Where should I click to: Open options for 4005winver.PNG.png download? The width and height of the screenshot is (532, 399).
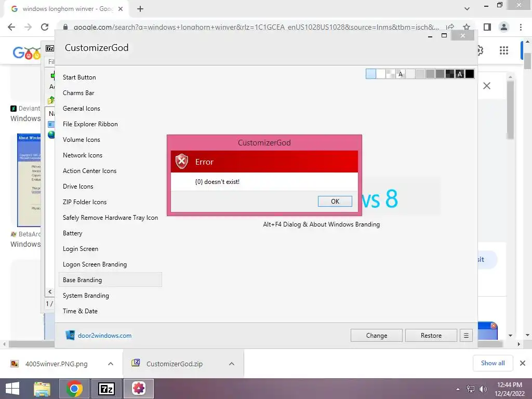[x=111, y=364]
